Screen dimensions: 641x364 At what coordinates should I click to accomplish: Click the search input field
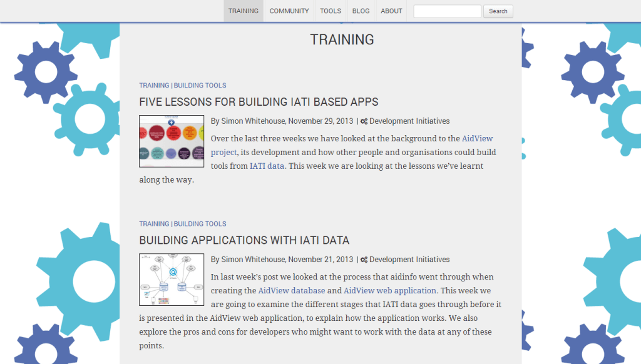447,11
